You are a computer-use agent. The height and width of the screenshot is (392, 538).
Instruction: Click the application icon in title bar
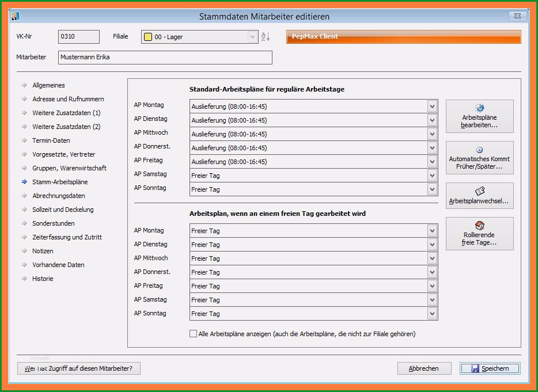point(16,16)
